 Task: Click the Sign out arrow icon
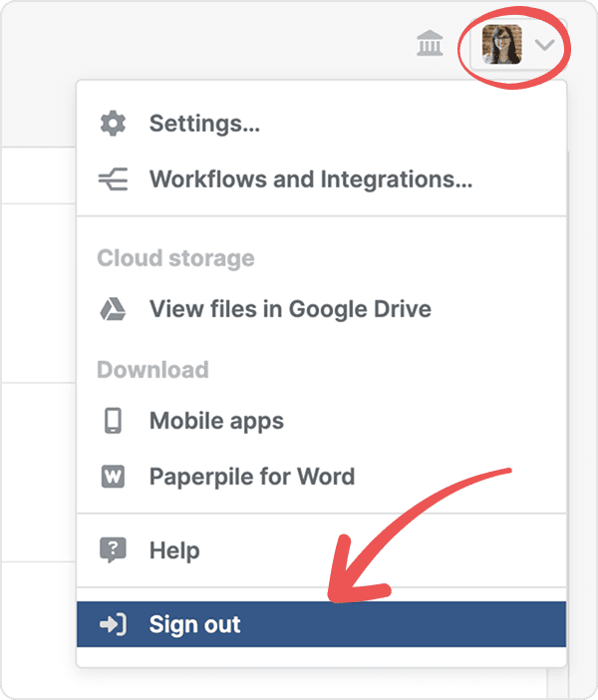tap(113, 625)
